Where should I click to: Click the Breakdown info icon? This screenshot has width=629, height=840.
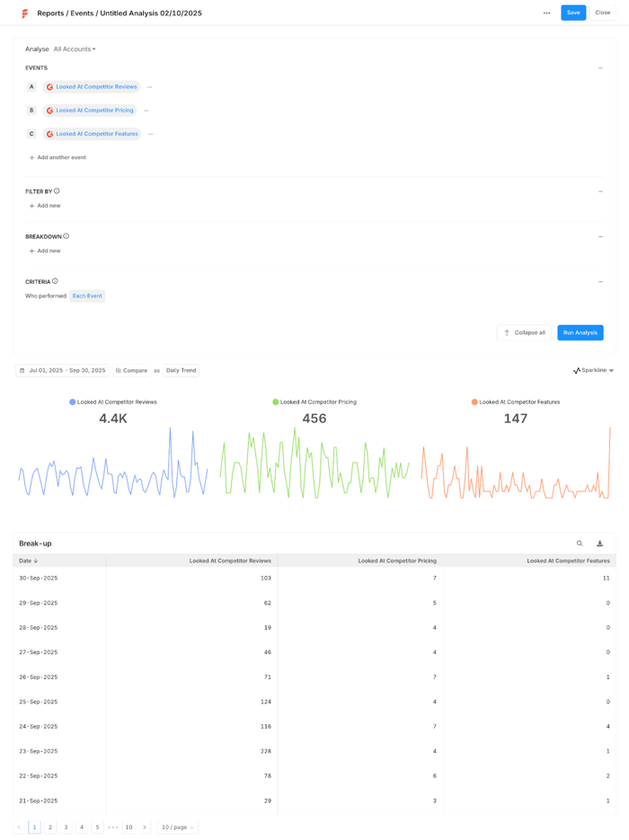pos(66,236)
